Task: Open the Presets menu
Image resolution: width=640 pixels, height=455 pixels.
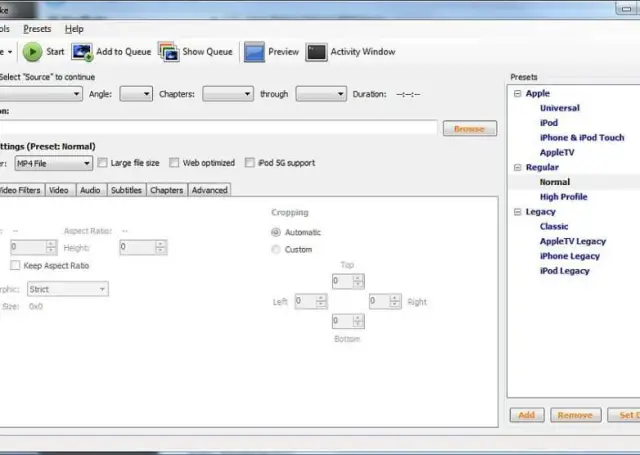Action: click(37, 29)
